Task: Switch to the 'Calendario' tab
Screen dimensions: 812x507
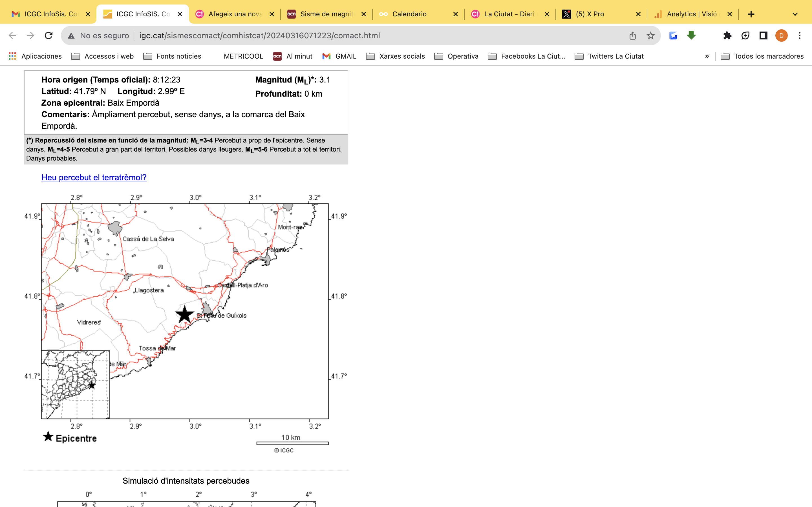Action: pos(409,14)
